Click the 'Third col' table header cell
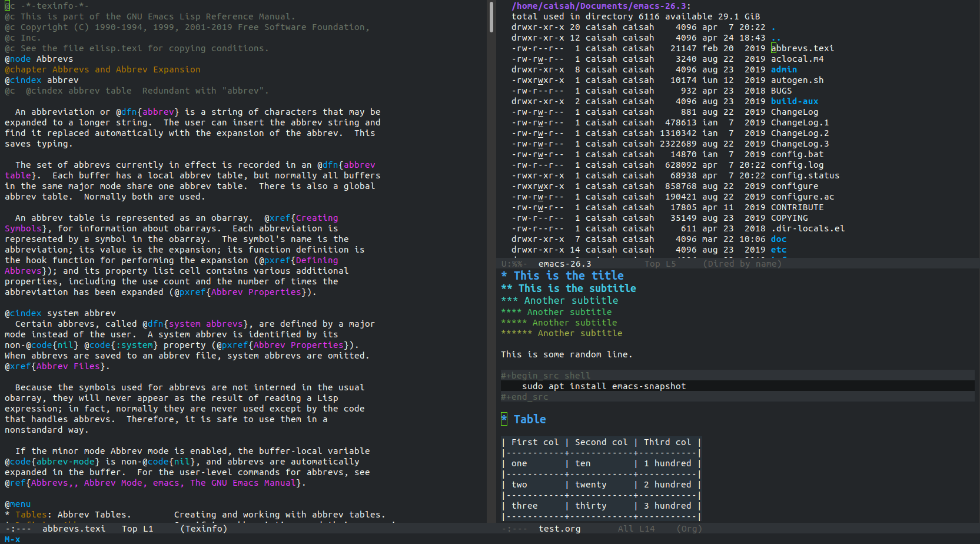Viewport: 980px width, 544px height. [667, 442]
